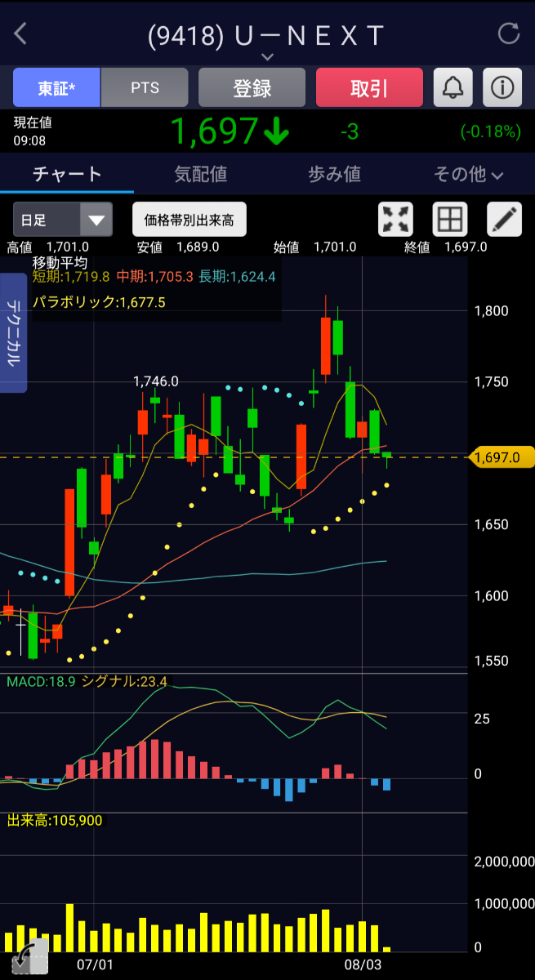This screenshot has height=980, width=535.
Task: Switch to PTS market
Action: tap(145, 87)
